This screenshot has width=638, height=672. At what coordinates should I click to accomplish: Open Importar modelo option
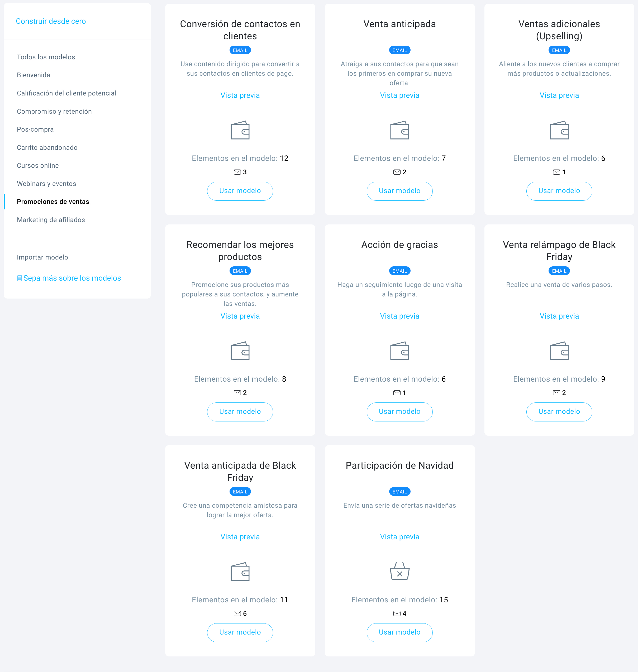pos(42,257)
